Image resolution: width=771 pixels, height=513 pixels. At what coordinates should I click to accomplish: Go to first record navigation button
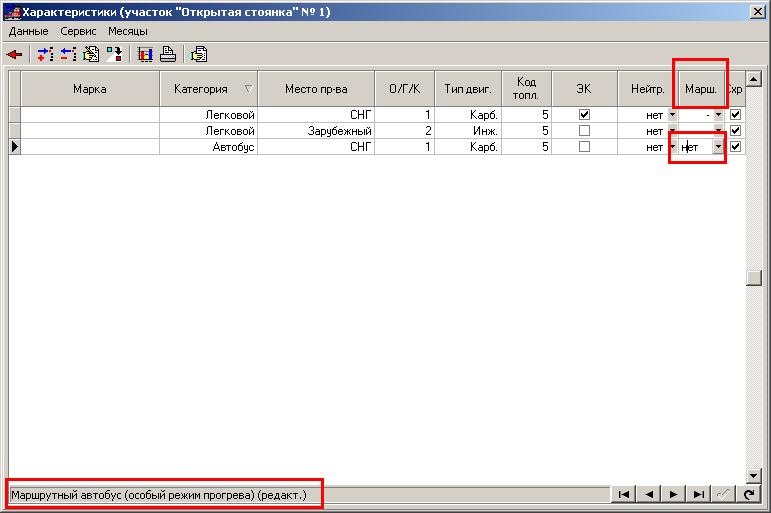623,494
